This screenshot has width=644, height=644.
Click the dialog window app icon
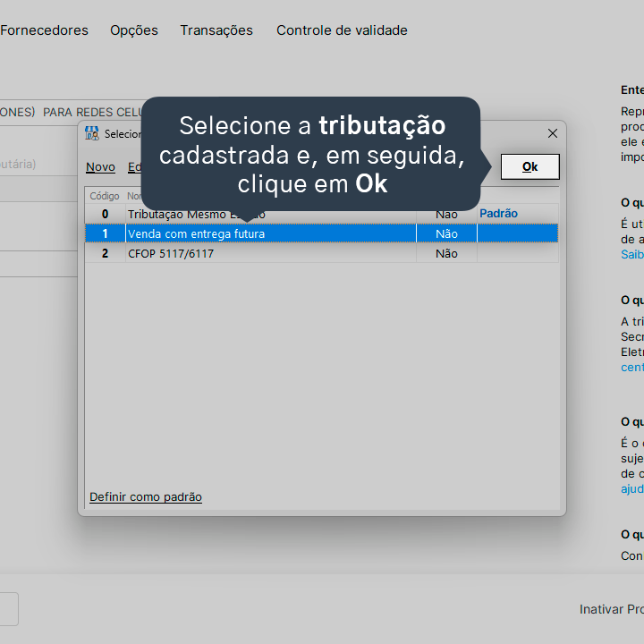92,133
